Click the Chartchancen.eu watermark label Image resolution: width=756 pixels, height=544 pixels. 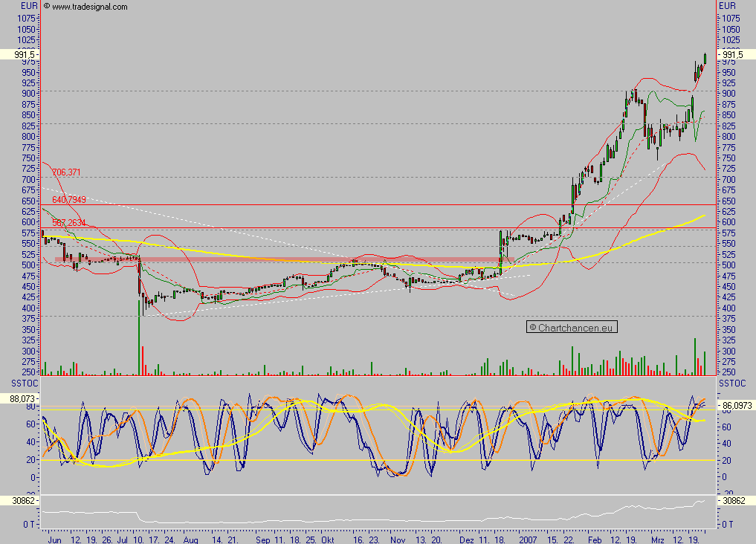(x=571, y=326)
